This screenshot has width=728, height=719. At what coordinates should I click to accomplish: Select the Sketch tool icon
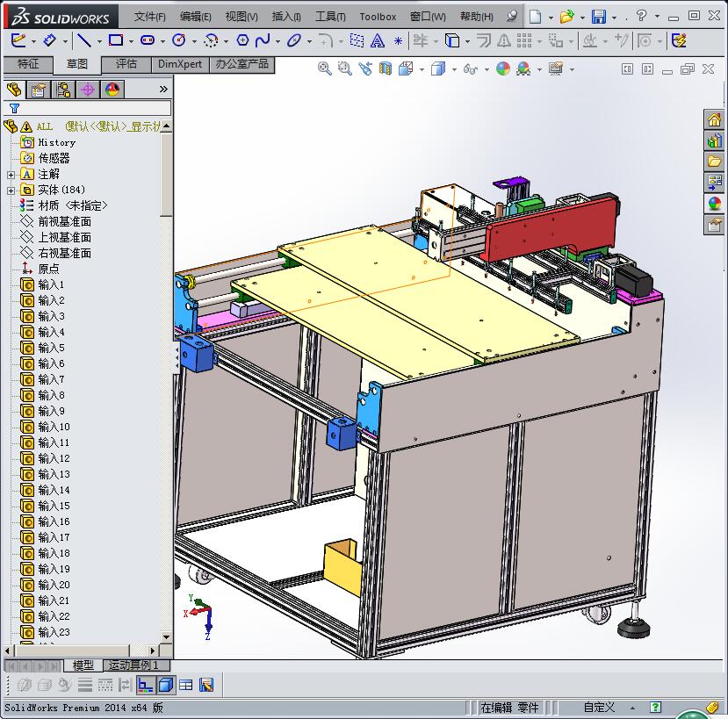[18, 40]
